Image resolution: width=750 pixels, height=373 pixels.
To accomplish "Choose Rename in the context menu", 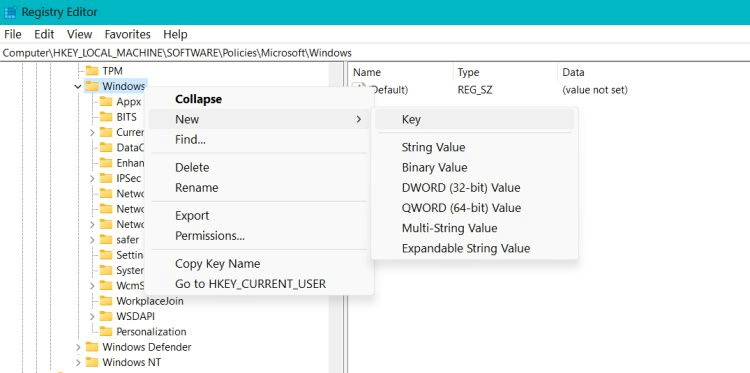I will pyautogui.click(x=259, y=187).
